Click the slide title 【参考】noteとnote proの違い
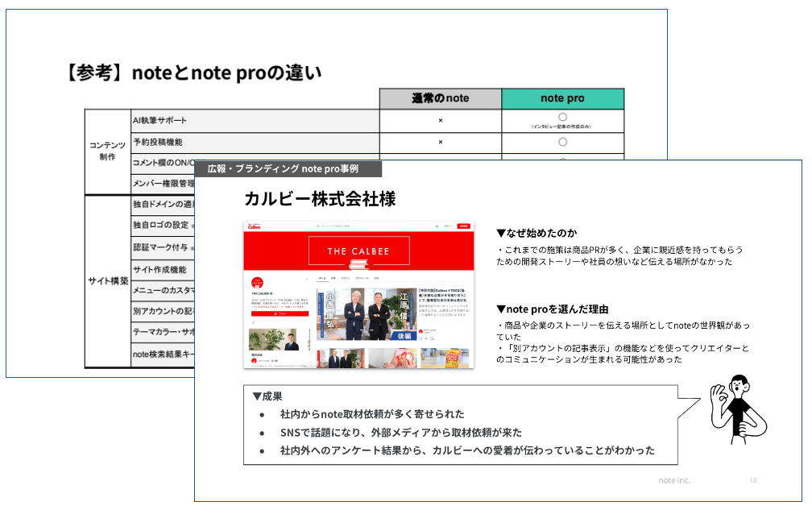Screen dimensions: 812x514 (193, 73)
